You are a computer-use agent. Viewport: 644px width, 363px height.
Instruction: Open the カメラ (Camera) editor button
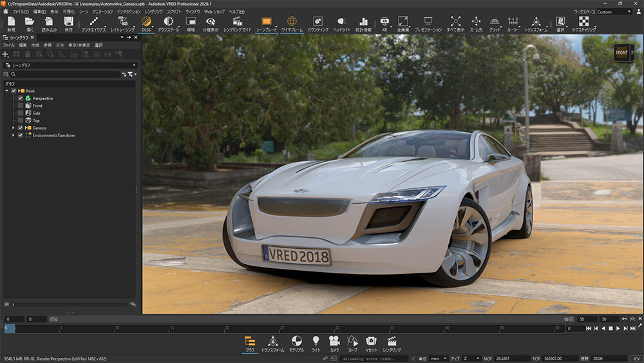tap(334, 344)
